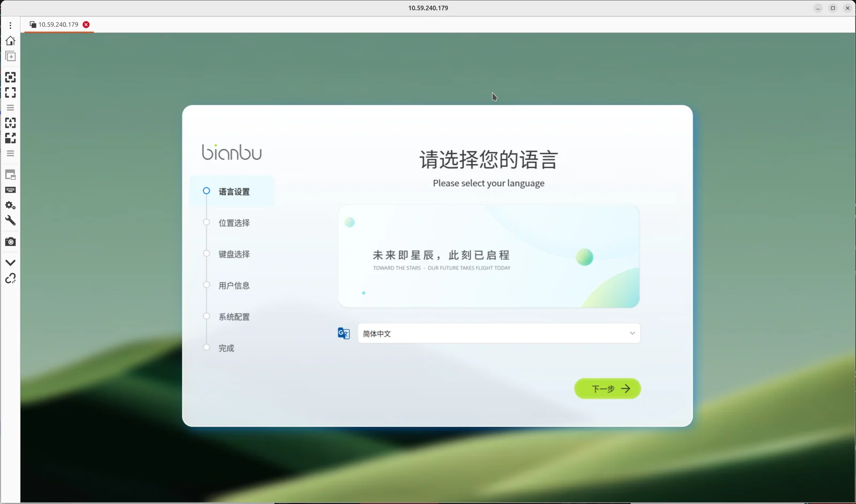This screenshot has height=504, width=856.
Task: Take a screenshot with camera icon
Action: (x=10, y=242)
